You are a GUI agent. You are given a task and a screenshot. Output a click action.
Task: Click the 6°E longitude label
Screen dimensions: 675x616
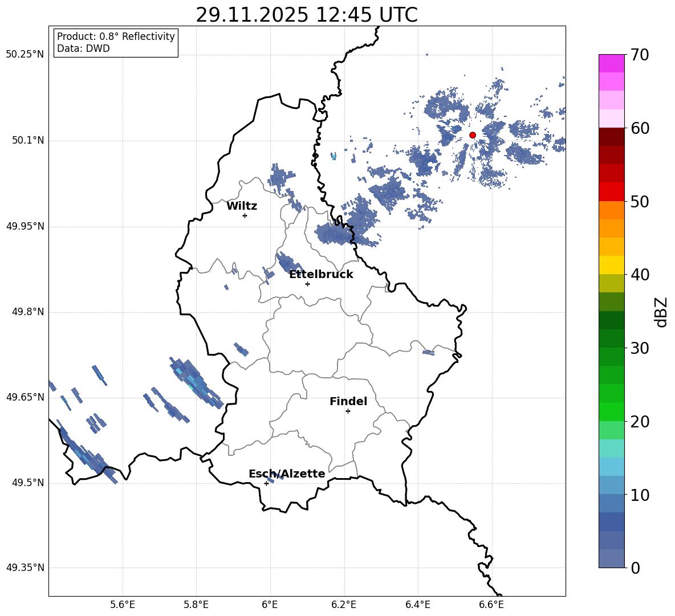pos(270,605)
